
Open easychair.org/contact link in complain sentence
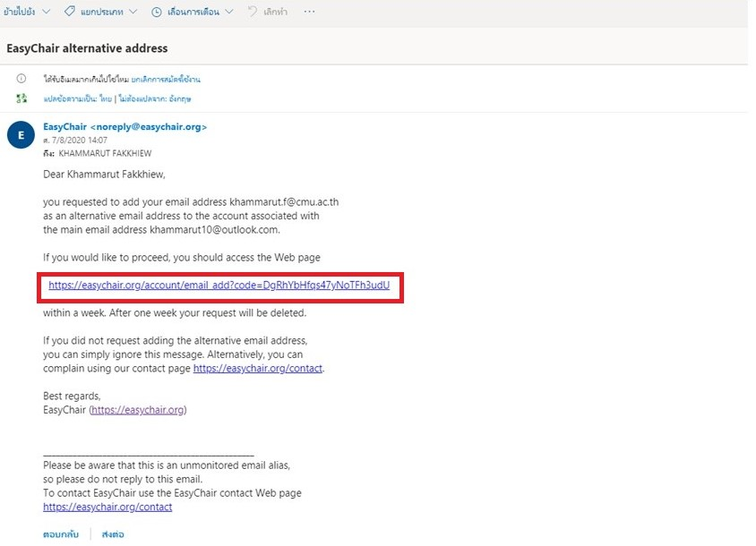click(x=257, y=368)
